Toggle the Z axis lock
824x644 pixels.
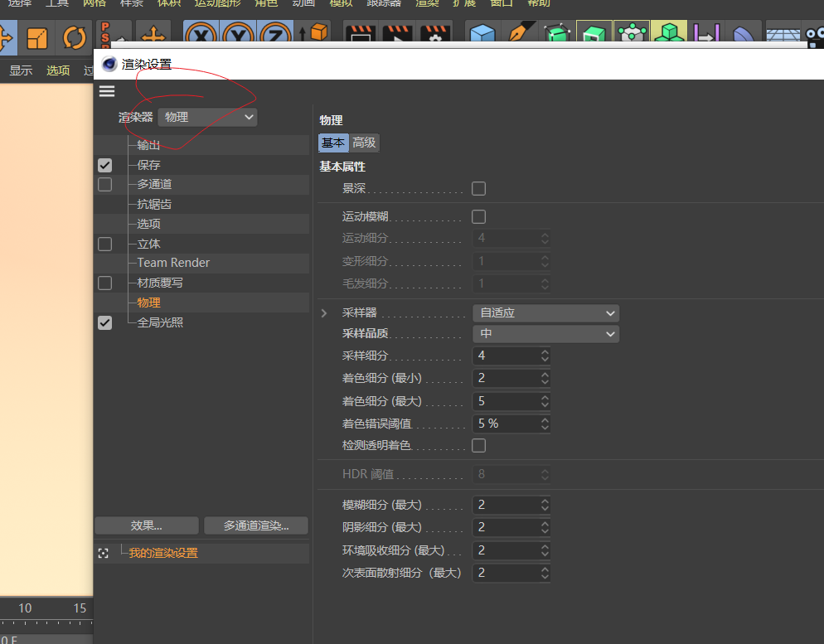[x=274, y=36]
